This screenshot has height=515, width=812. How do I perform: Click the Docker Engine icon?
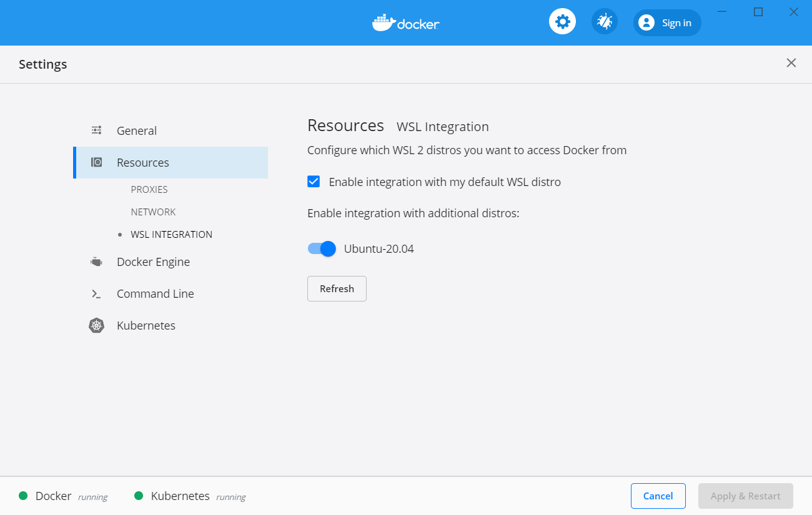click(96, 262)
